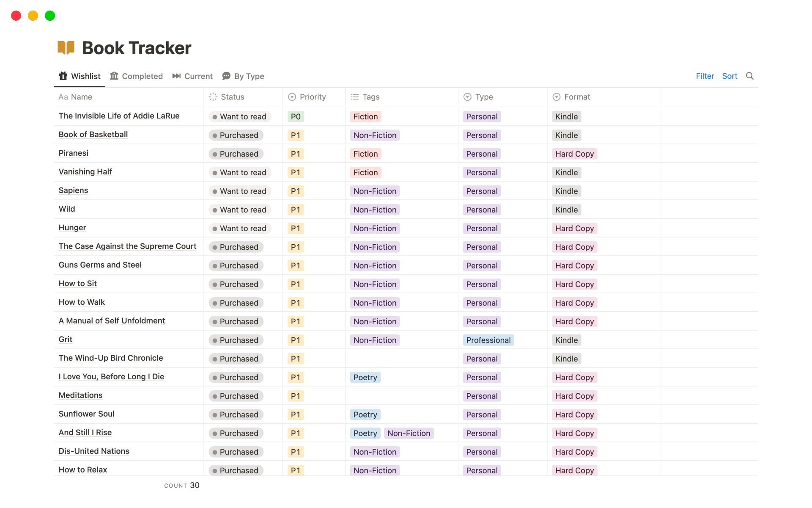Toggle Purchased status on Piranesi row
Viewport: 812px width, 508px height.
[x=236, y=154]
